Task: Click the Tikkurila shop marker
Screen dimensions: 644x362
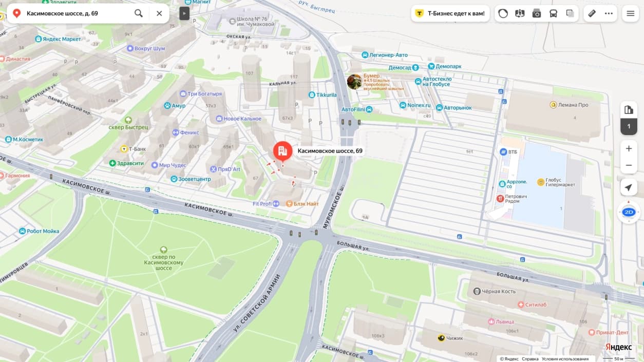Action: point(312,95)
